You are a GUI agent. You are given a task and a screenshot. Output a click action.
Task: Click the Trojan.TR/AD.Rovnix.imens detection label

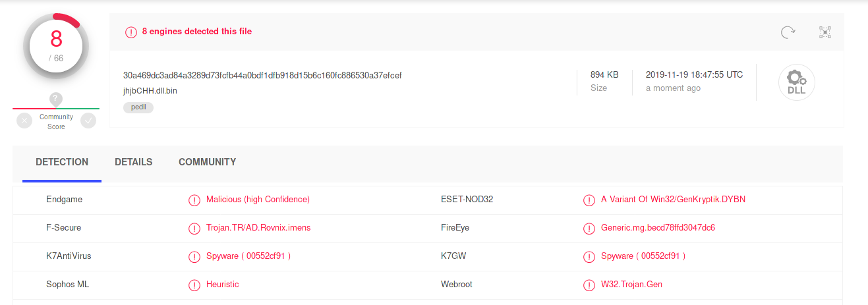(258, 228)
